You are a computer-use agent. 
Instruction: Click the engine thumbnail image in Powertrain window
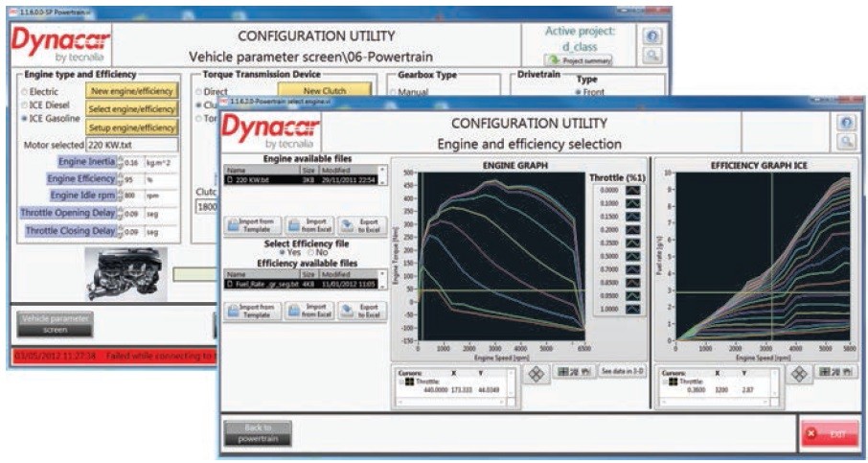126,273
